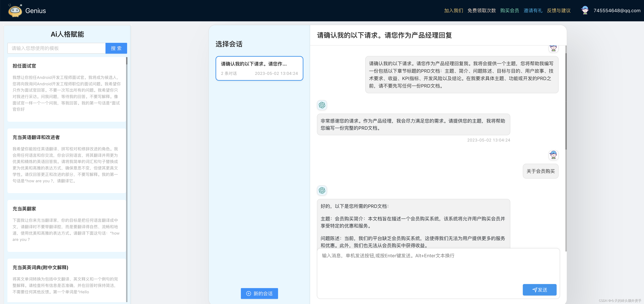Screen dimensions: 644x304
Task: Click the Genius brand name text
Action: 35,11
